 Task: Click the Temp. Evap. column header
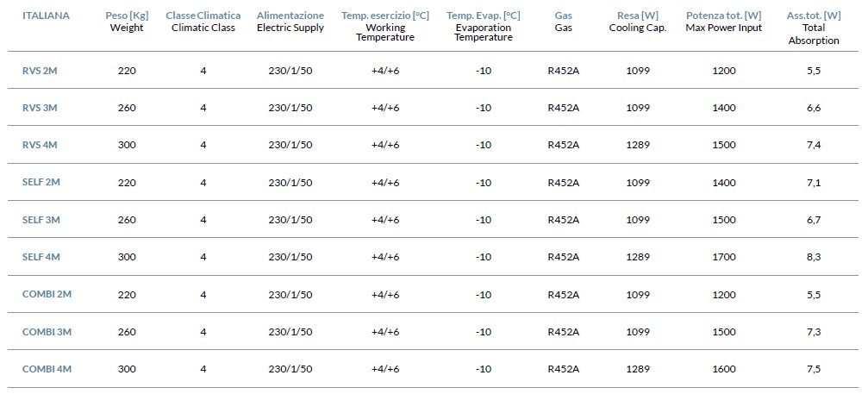pos(484,27)
